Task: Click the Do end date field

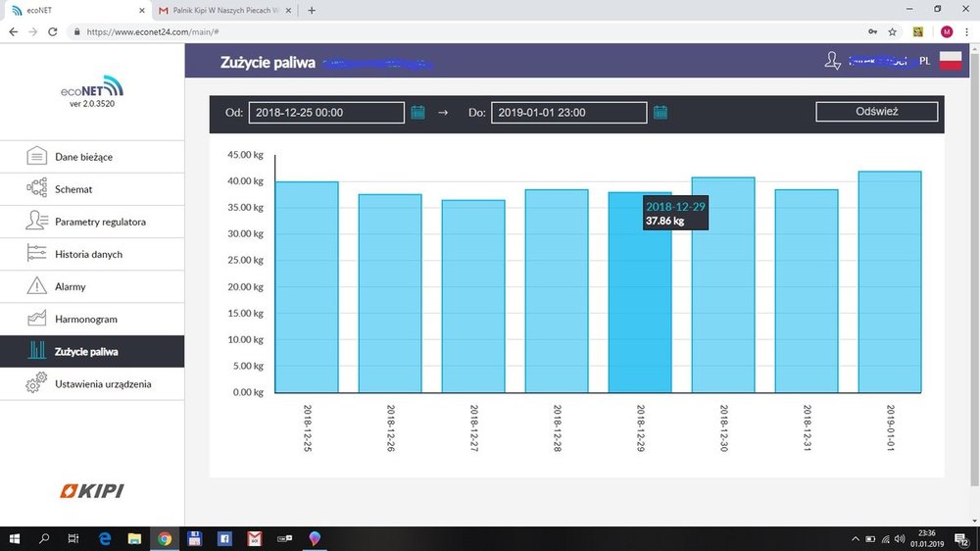Action: [x=567, y=113]
